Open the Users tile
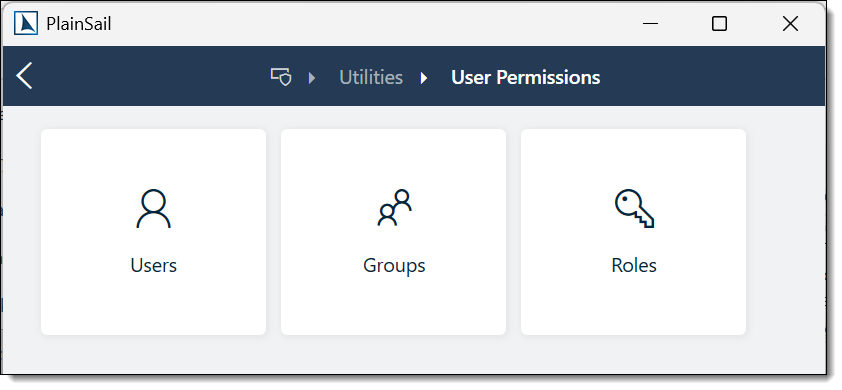This screenshot has height=390, width=842. pyautogui.click(x=154, y=232)
